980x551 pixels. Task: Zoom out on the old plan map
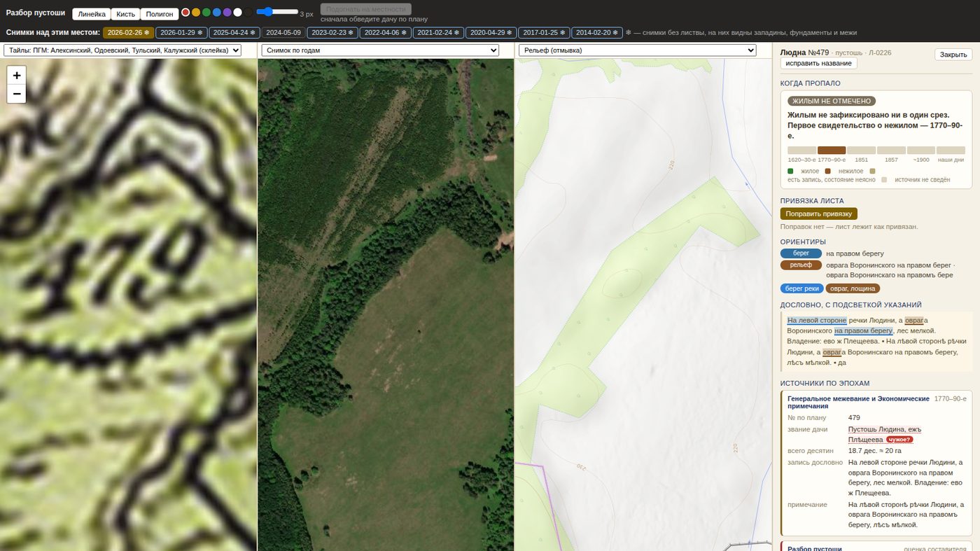[17, 94]
